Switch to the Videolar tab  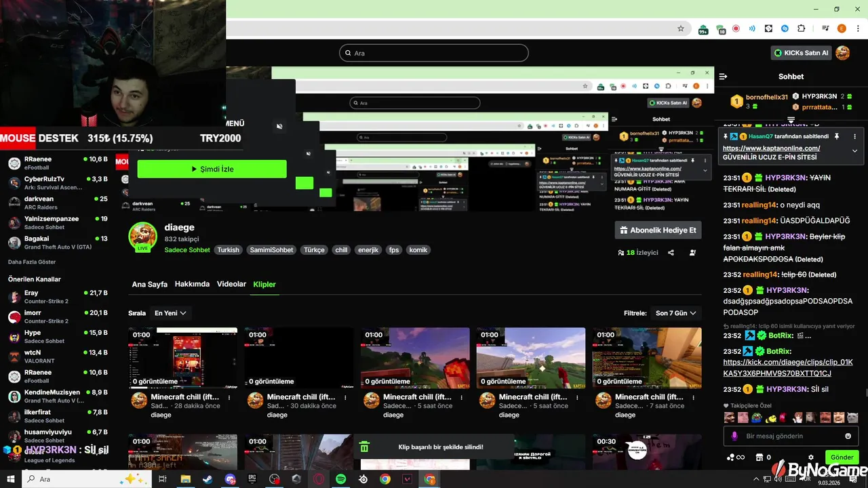[231, 284]
